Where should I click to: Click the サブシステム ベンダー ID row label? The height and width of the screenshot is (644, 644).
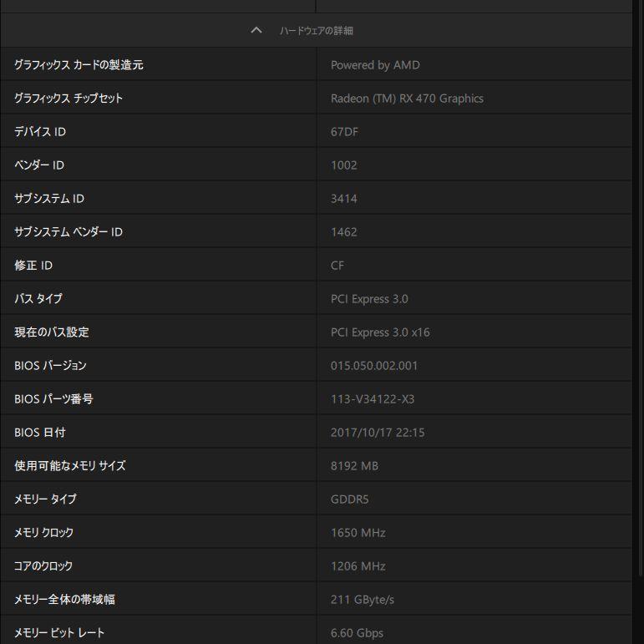tap(68, 232)
